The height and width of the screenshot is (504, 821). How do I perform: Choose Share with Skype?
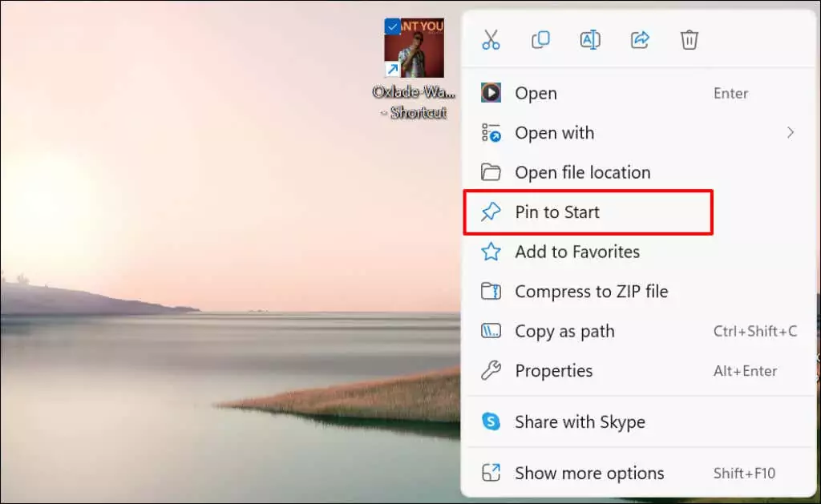(x=638, y=421)
